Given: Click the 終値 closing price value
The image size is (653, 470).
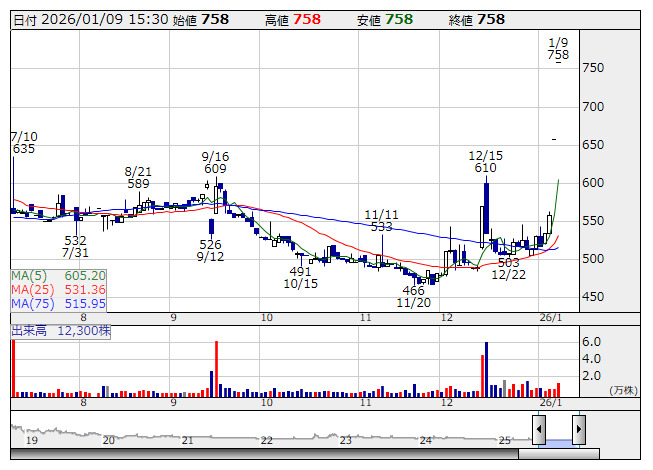Looking at the screenshot, I should 491,19.
